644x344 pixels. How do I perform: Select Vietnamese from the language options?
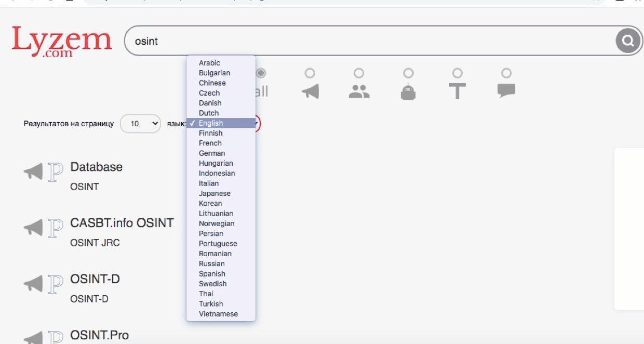pyautogui.click(x=221, y=314)
